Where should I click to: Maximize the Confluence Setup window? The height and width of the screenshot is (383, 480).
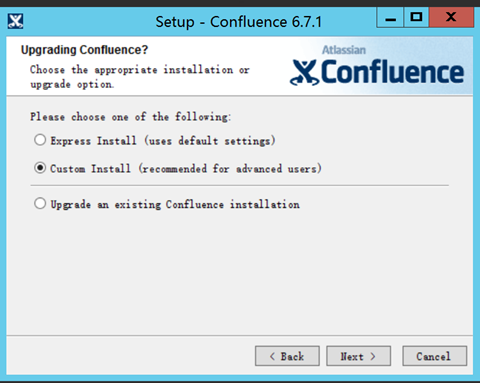coord(416,17)
